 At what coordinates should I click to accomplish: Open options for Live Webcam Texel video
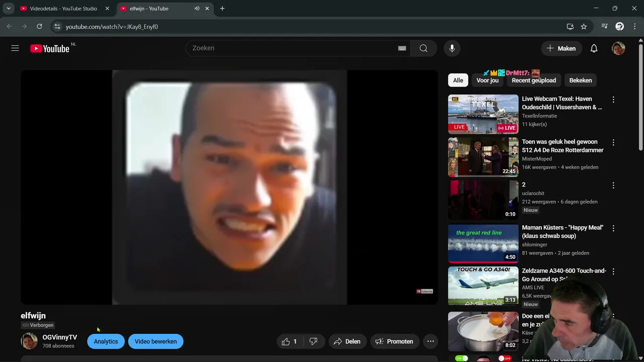613,100
